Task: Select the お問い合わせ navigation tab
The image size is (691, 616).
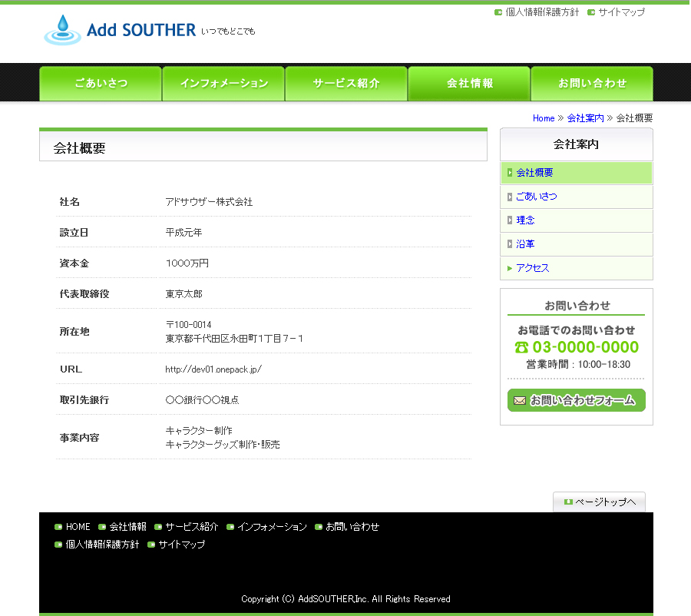Action: pos(592,84)
